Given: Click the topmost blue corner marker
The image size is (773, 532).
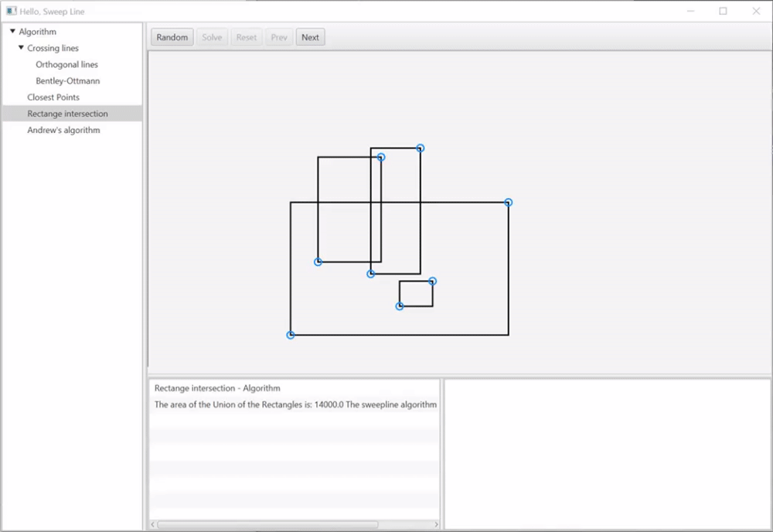Looking at the screenshot, I should tap(420, 148).
